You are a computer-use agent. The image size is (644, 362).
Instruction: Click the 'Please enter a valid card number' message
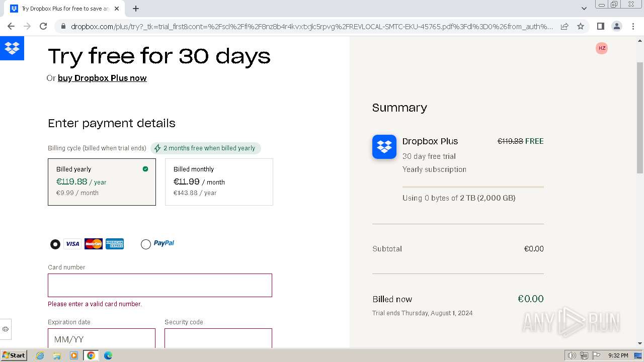pos(95,304)
